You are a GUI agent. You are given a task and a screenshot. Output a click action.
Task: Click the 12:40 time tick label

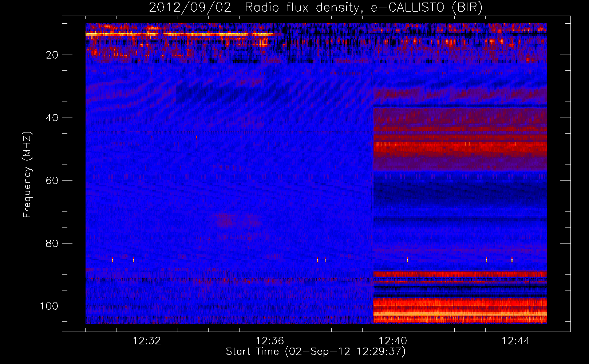(x=393, y=341)
